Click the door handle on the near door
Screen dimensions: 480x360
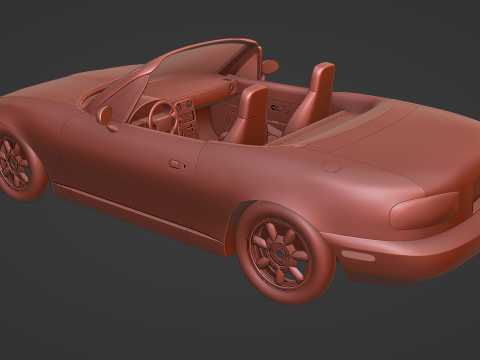coord(178,165)
